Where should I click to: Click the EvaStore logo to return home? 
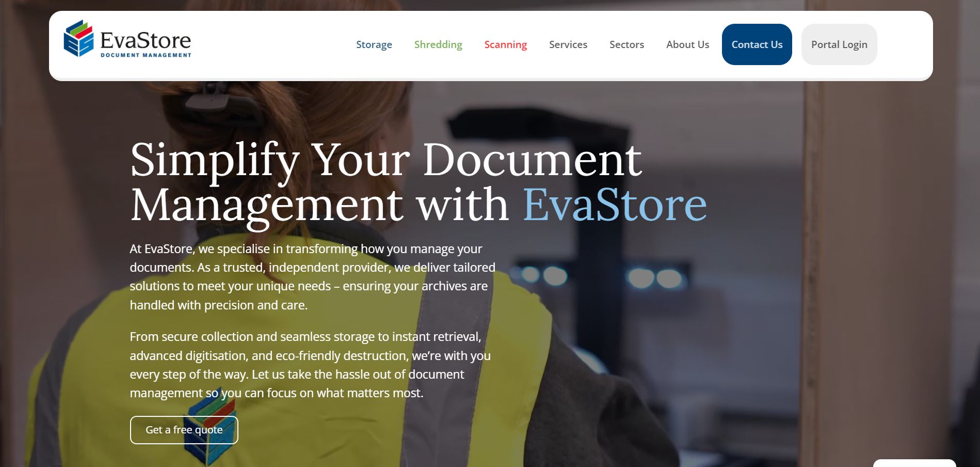[127, 39]
